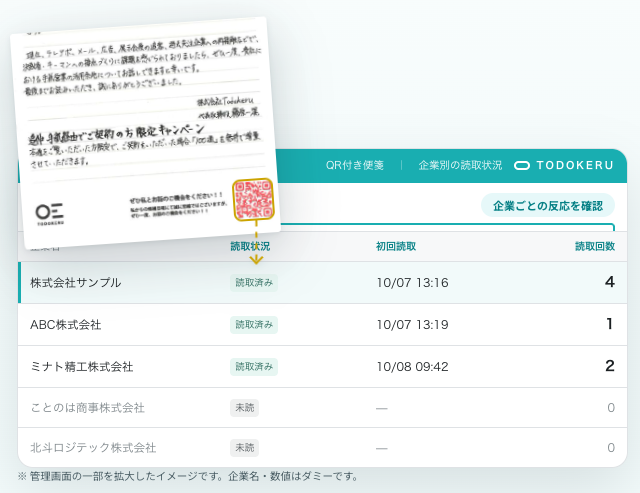
Task: Switch to 企業別の読取状況 tab
Action: pyautogui.click(x=460, y=165)
